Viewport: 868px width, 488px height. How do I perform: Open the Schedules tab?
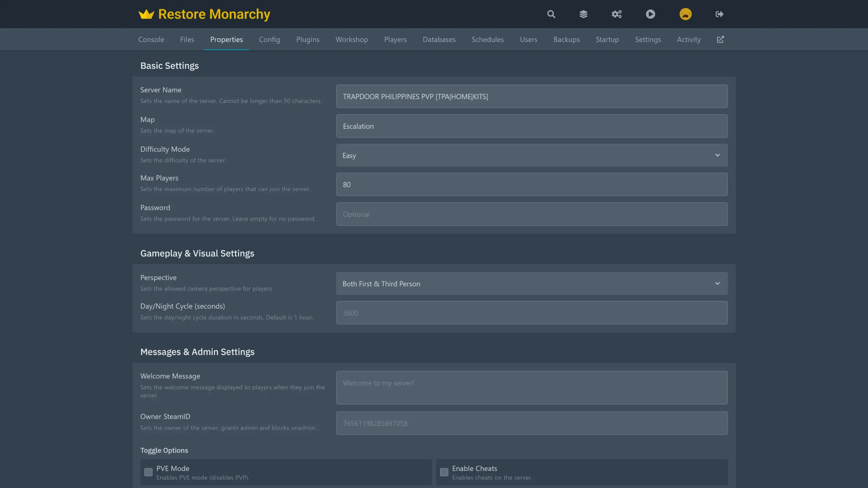click(x=488, y=40)
